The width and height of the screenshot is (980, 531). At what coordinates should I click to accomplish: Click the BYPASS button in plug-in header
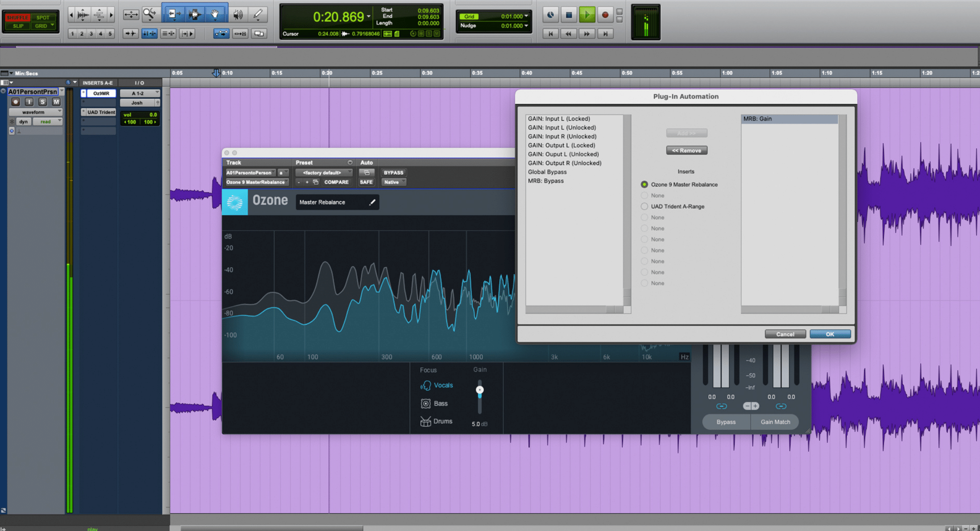coord(393,173)
